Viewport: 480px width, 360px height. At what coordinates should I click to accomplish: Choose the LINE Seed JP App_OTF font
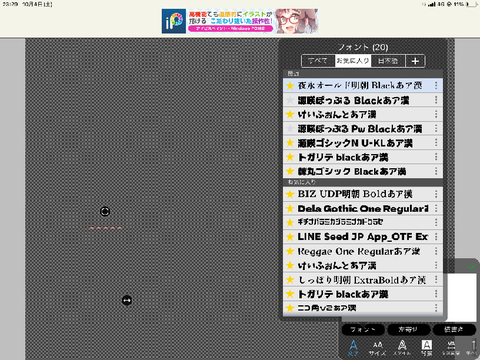tap(363, 237)
